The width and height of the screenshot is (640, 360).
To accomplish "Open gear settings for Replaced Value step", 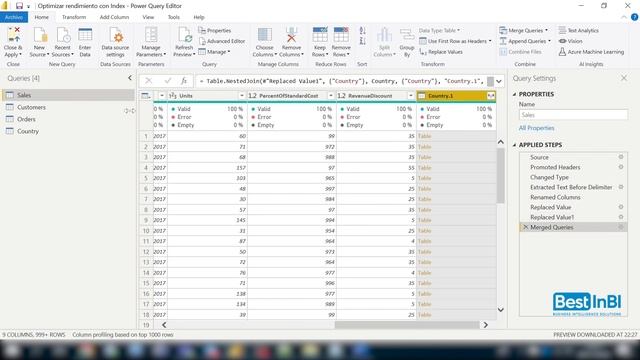I will pyautogui.click(x=621, y=207).
